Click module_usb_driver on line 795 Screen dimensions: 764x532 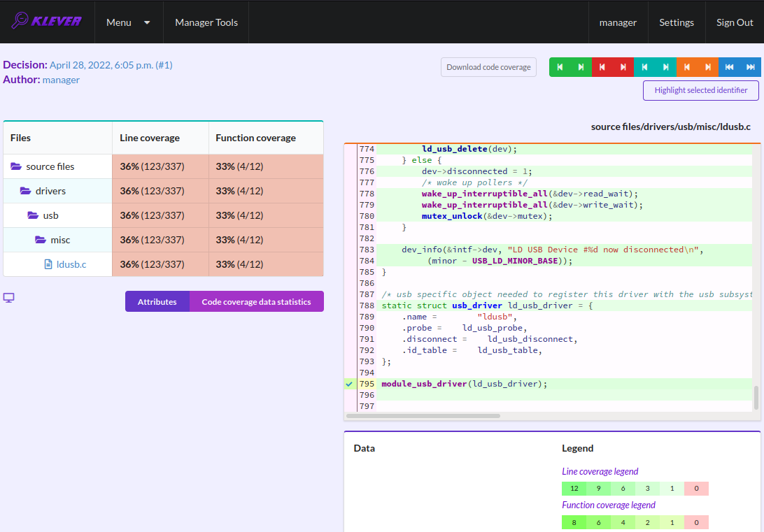point(424,384)
